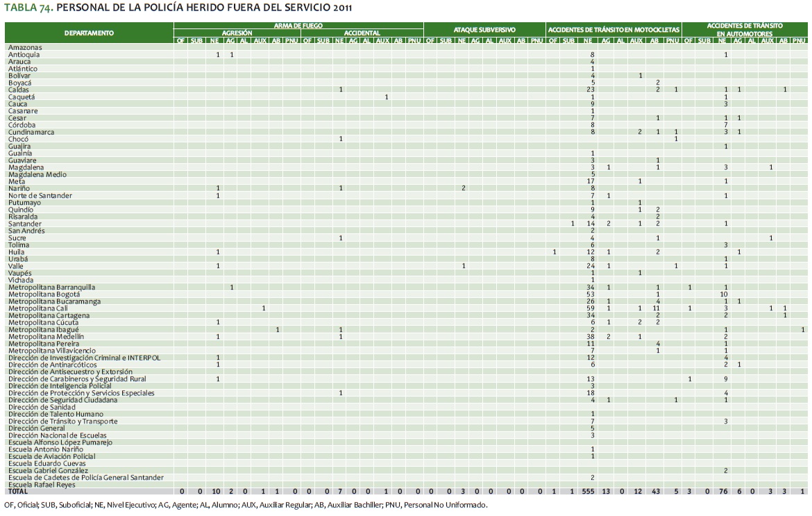
Task: Select the Norte de Santander row label
Action: 40,196
